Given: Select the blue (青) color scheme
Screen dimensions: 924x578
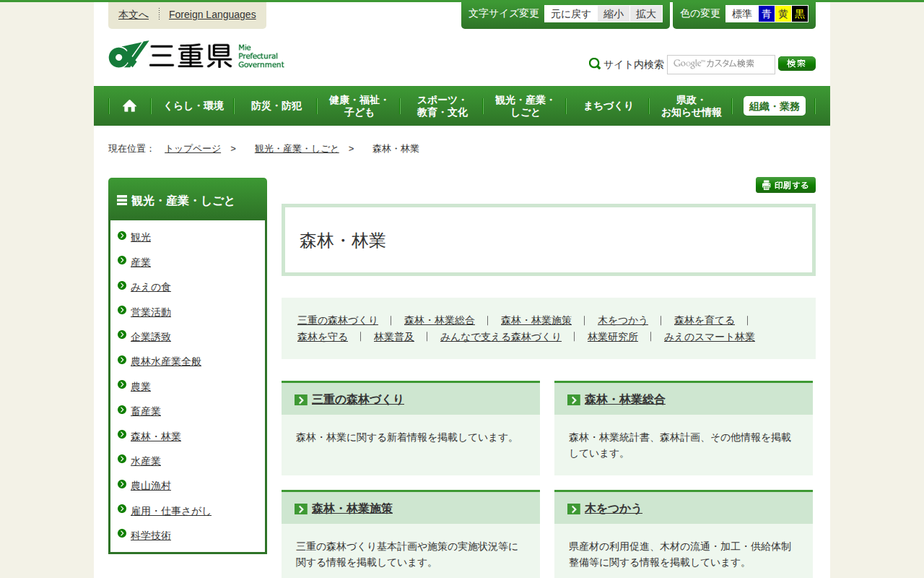Looking at the screenshot, I should click(x=766, y=14).
